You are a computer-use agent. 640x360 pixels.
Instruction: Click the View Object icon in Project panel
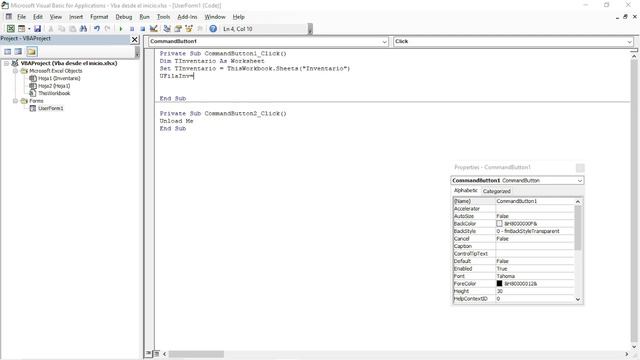pyautogui.click(x=18, y=51)
